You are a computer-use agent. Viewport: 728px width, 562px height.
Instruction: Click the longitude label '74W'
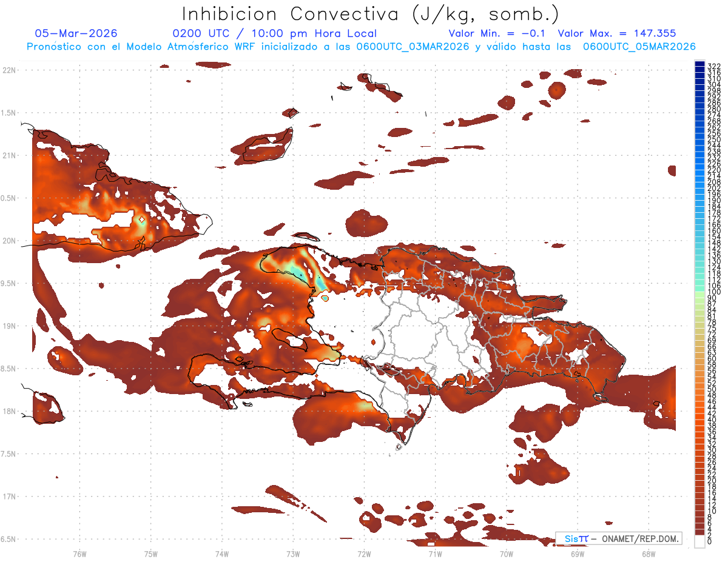point(222,554)
